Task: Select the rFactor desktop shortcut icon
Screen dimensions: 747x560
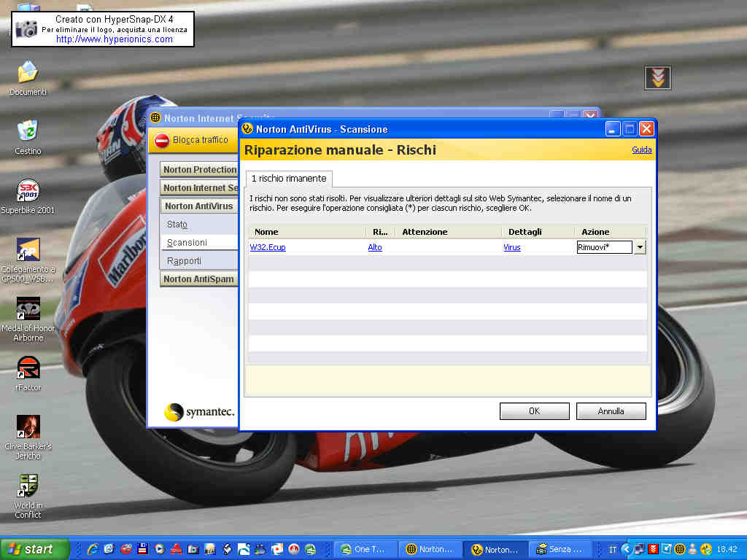Action: point(28,367)
